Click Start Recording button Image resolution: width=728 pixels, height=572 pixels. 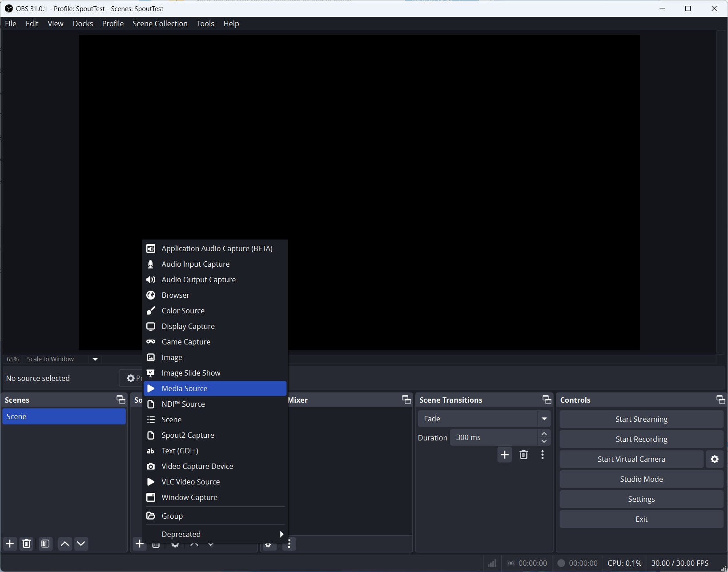641,439
